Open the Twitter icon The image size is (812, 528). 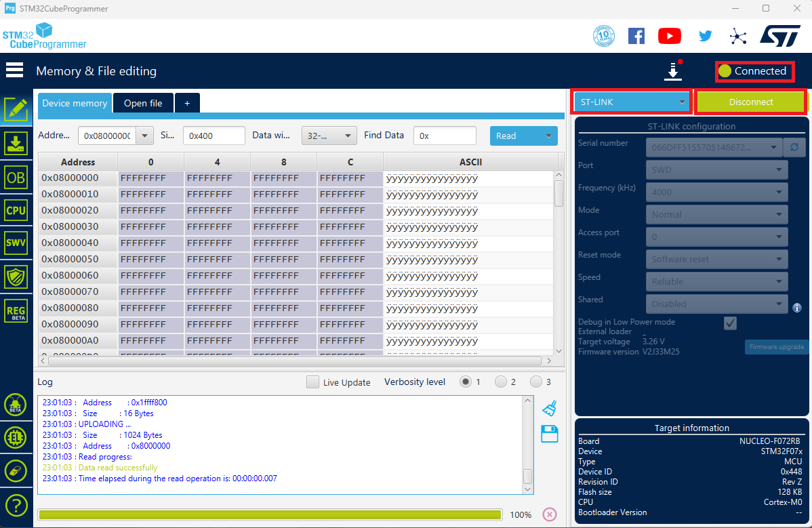[705, 36]
